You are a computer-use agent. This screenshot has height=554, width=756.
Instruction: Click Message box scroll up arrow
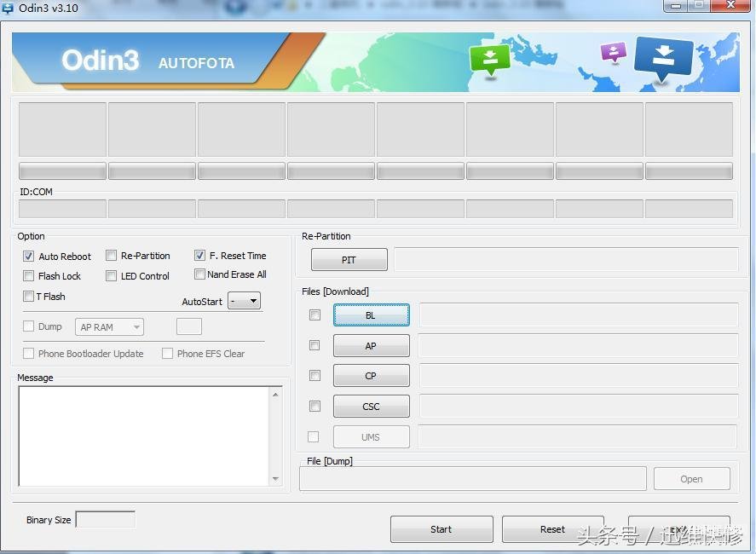point(275,395)
